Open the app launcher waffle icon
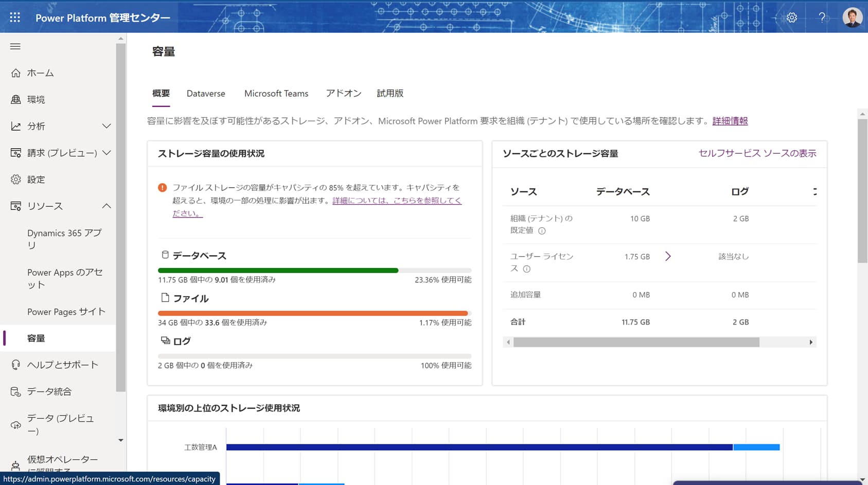 15,17
